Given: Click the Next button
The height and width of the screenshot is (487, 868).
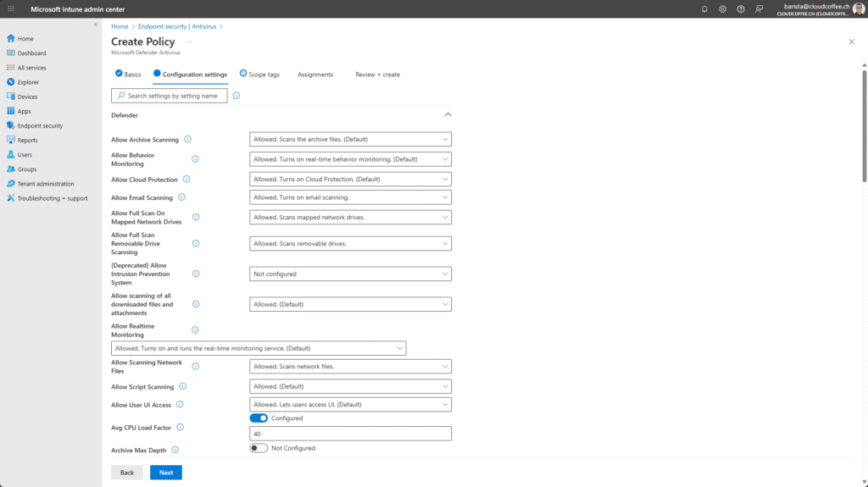Looking at the screenshot, I should [165, 473].
